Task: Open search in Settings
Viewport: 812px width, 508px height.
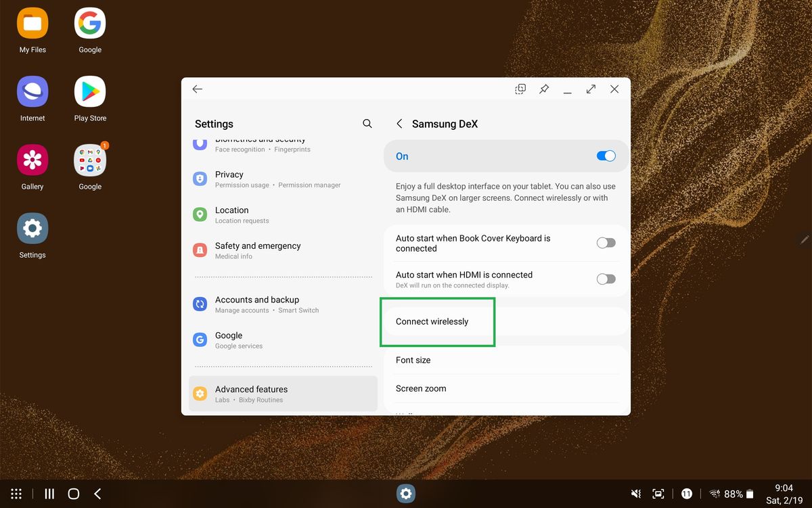Action: pyautogui.click(x=367, y=124)
